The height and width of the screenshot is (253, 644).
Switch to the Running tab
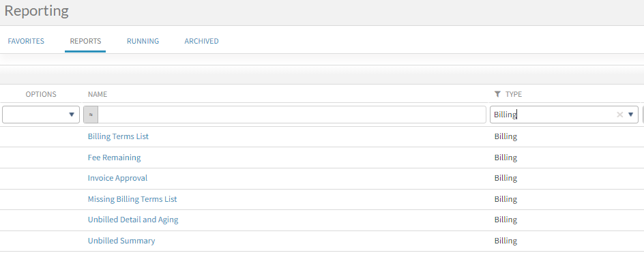point(143,41)
